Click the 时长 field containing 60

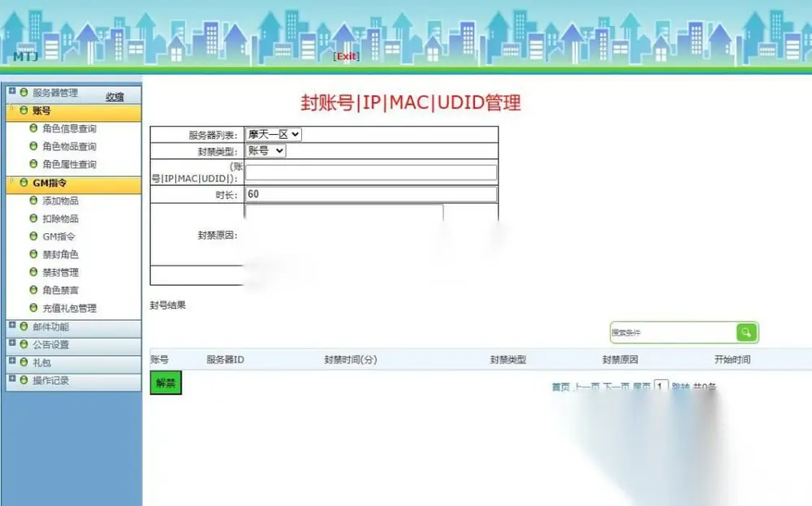[371, 194]
